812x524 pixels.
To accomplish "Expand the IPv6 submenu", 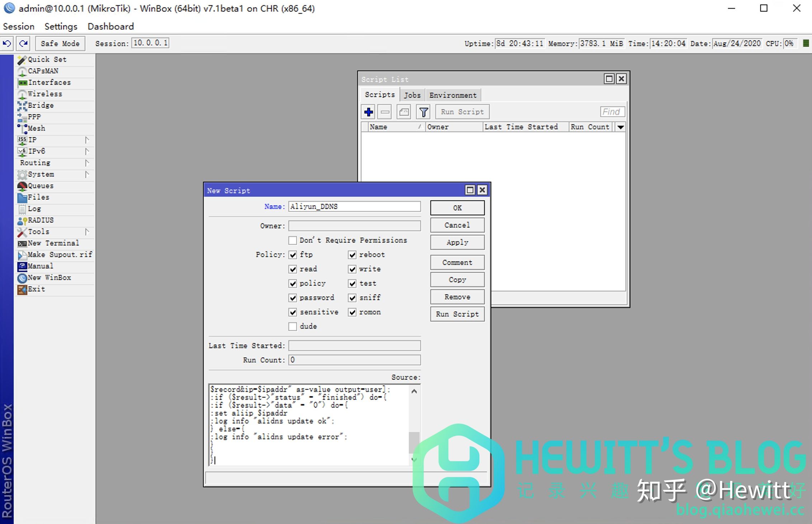I will click(x=87, y=151).
